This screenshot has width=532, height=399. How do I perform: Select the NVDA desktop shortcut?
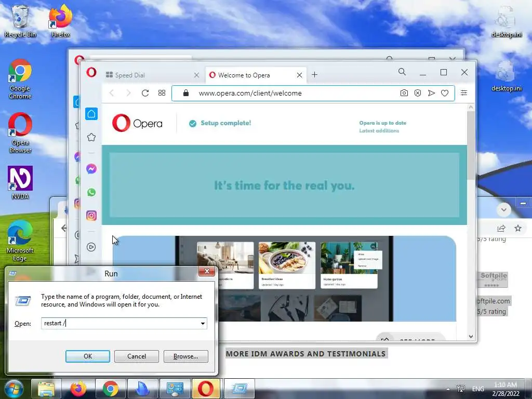tap(20, 182)
